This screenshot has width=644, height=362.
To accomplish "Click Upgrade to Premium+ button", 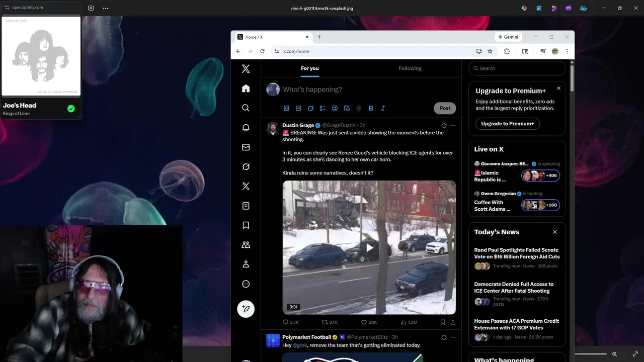I will tap(508, 124).
